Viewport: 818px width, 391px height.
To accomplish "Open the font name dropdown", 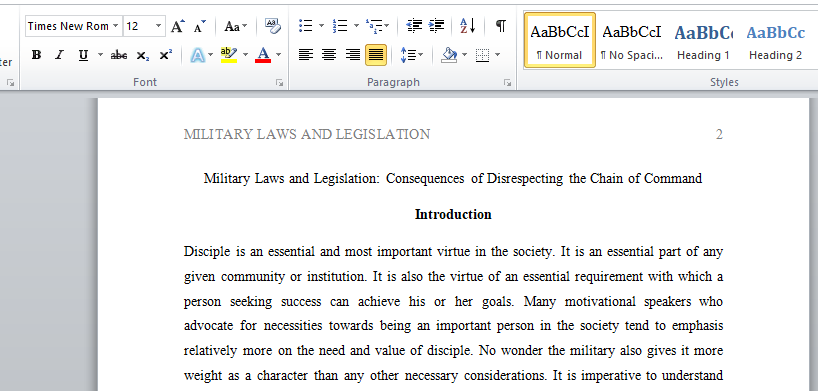I will pyautogui.click(x=115, y=26).
